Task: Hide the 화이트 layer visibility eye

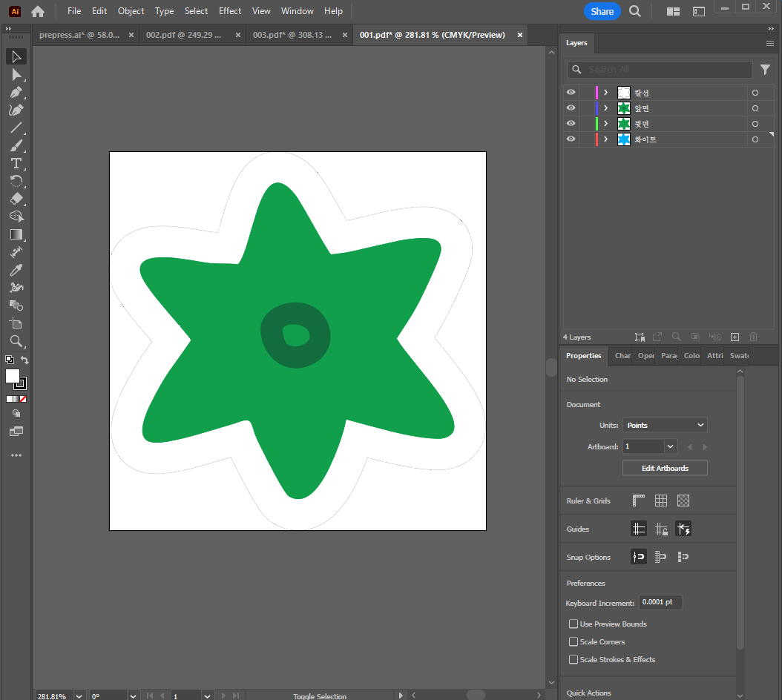Action: coord(571,139)
